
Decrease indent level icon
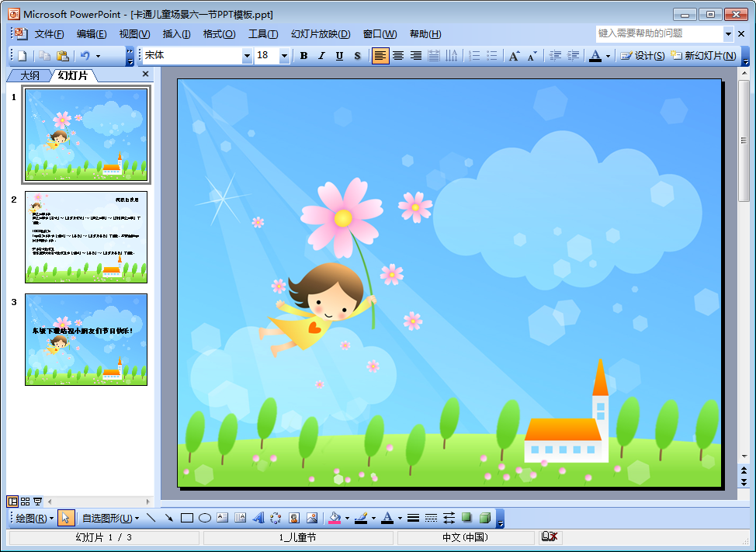click(555, 56)
